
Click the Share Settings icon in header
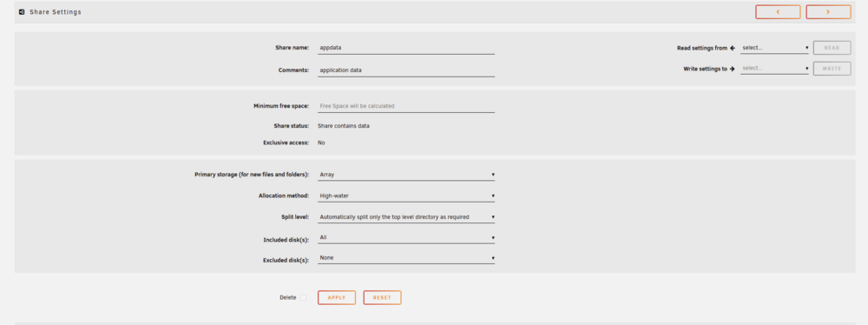22,11
